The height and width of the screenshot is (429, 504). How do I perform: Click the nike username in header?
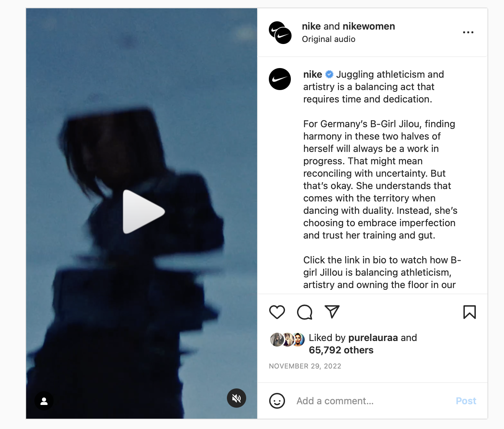[311, 26]
